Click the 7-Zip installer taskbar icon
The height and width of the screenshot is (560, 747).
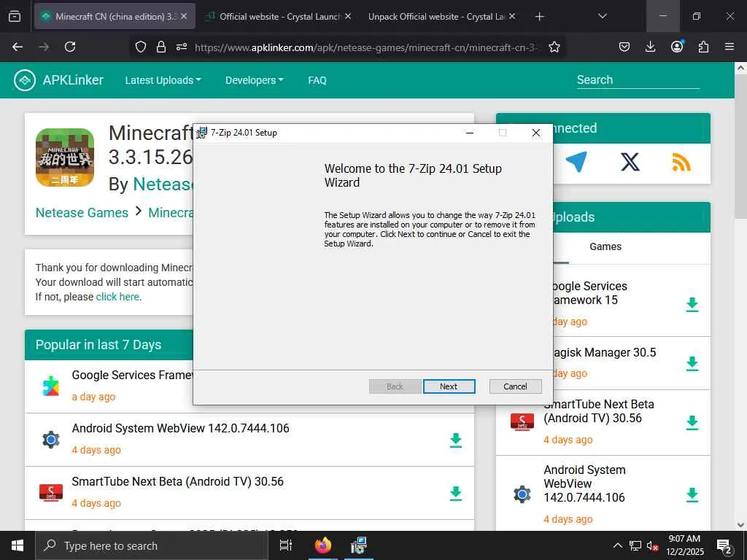pyautogui.click(x=358, y=545)
